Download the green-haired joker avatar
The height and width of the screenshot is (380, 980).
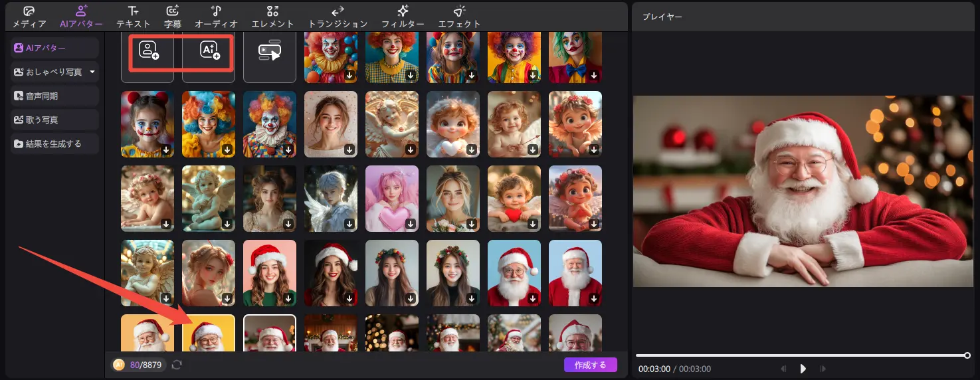[x=594, y=75]
